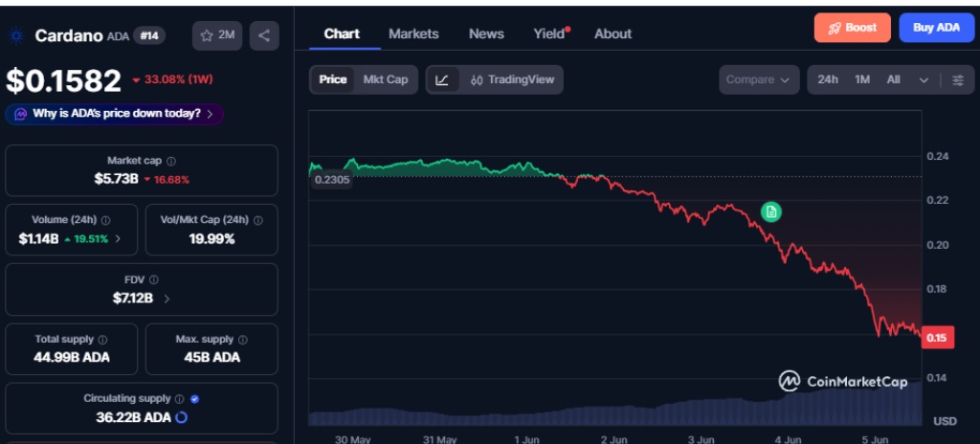
Task: Expand more time range options chevron
Action: [x=924, y=80]
